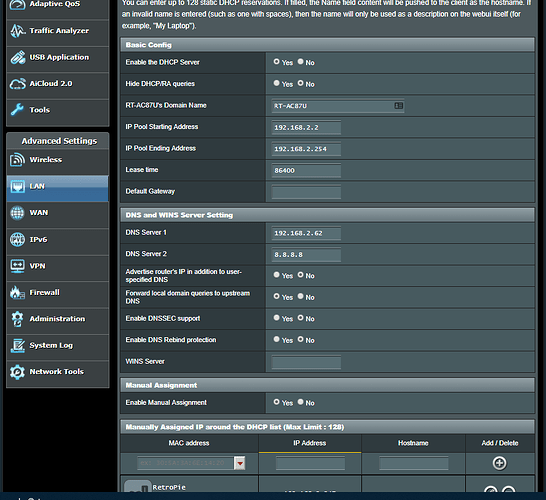Open the Administration gear icon

click(x=17, y=319)
